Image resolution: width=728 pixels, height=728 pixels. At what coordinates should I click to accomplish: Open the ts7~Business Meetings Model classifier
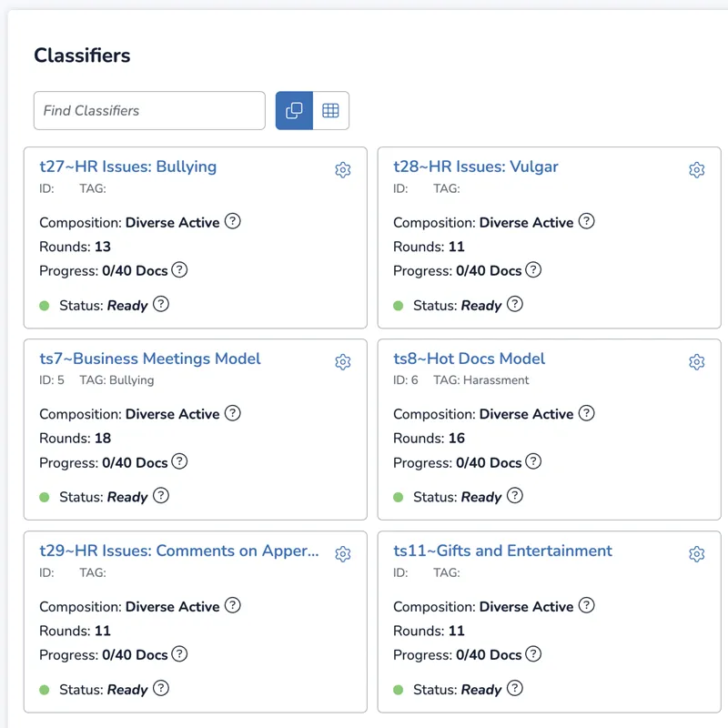click(x=150, y=359)
